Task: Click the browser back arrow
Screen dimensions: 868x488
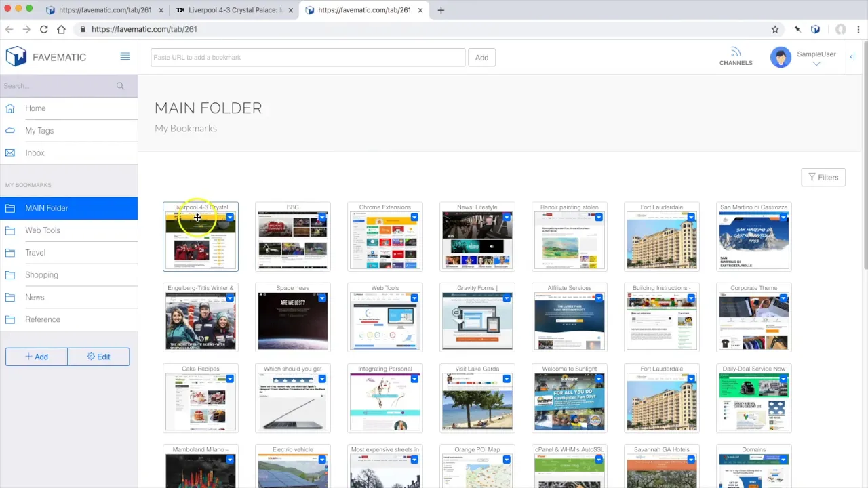Action: point(9,29)
